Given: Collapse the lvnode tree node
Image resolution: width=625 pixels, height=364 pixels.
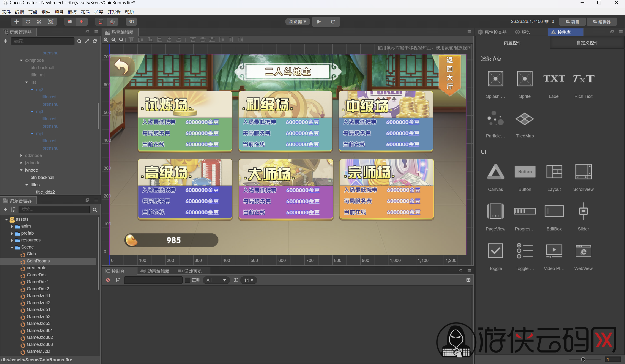Looking at the screenshot, I should (21, 170).
